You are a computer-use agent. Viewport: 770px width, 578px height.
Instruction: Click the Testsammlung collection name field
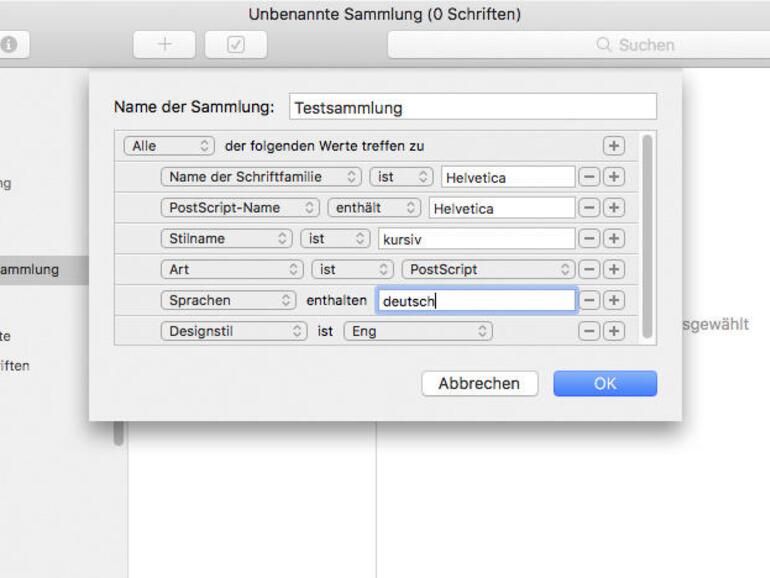(x=473, y=107)
